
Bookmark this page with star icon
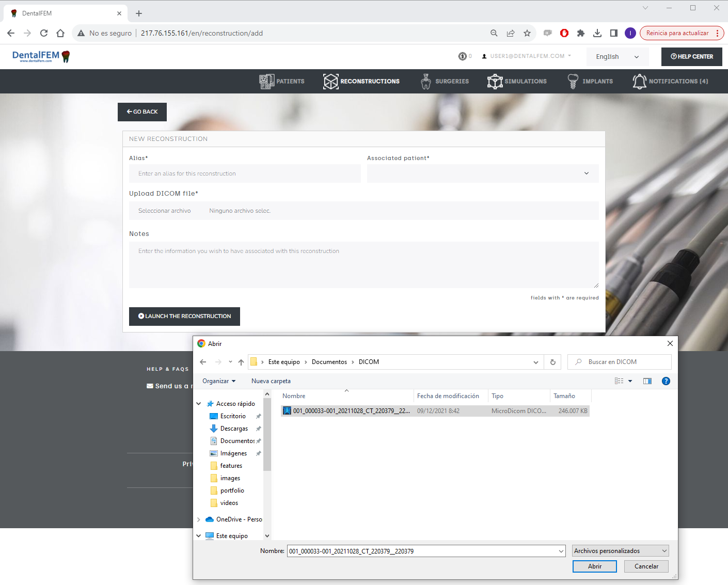coord(527,33)
